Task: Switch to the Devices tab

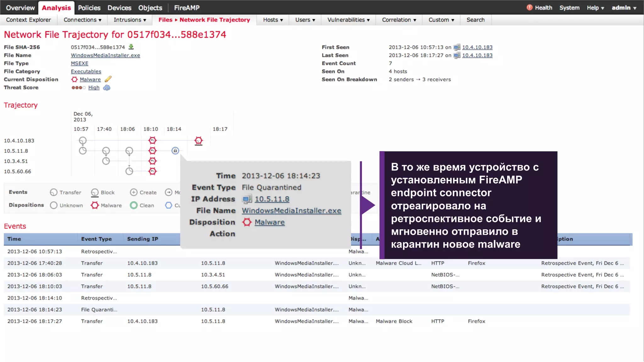Action: coord(119,8)
